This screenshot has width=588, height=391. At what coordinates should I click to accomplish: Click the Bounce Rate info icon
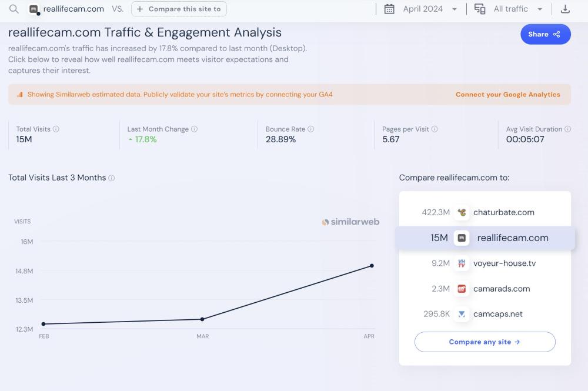pos(311,129)
